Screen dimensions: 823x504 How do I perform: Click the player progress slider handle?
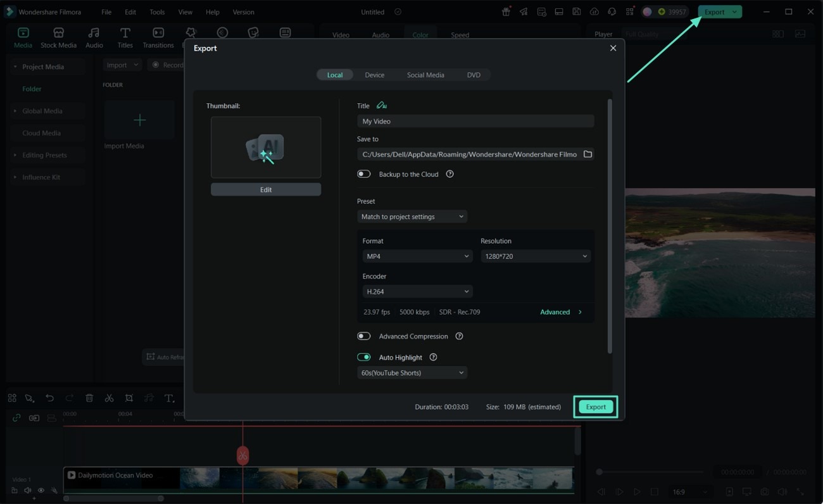599,472
